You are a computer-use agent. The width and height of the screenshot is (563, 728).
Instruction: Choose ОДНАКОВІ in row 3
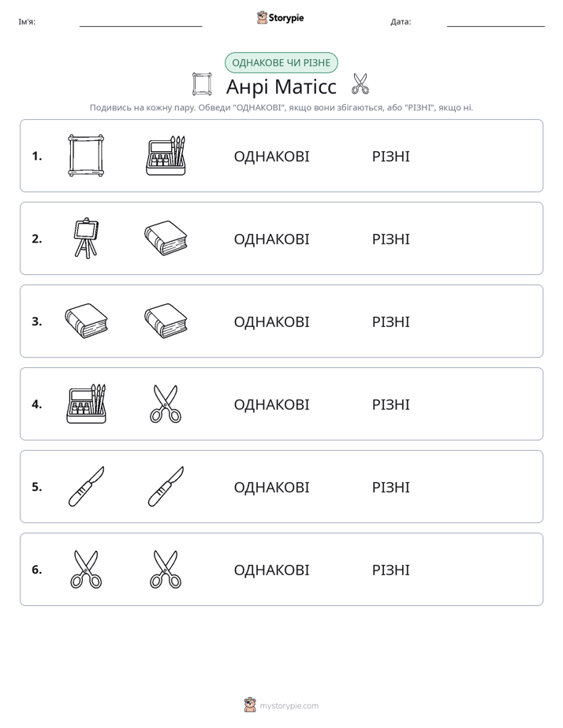[x=271, y=321]
